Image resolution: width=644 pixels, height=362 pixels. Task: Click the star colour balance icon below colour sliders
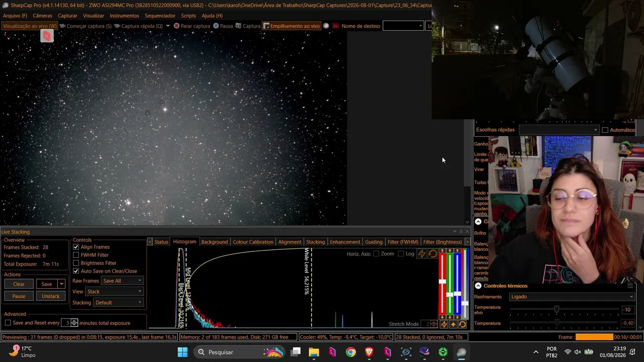[x=453, y=324]
